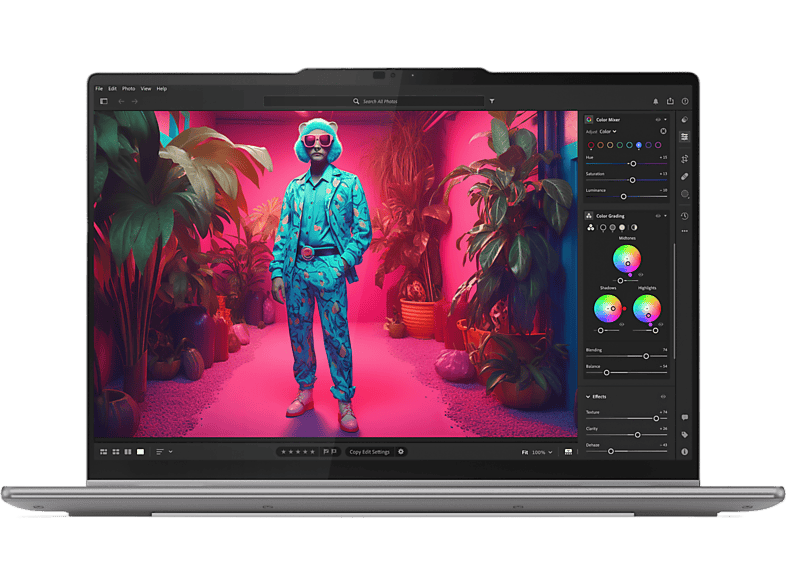Switch to compare view icon

128,452
